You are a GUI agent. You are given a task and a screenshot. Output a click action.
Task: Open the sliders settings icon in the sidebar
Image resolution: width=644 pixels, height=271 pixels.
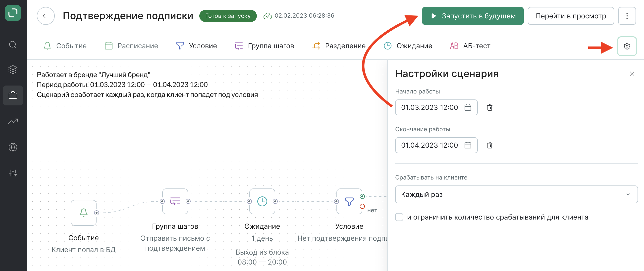pyautogui.click(x=13, y=173)
